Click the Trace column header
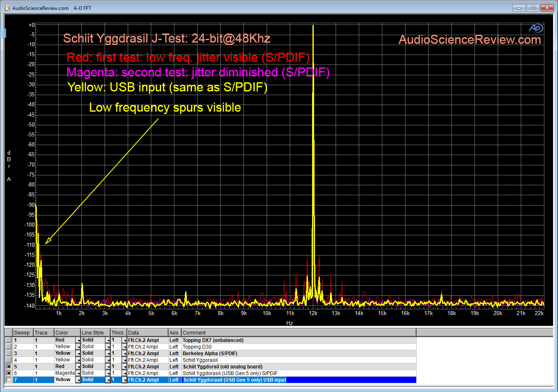The height and width of the screenshot is (392, 558). tap(44, 333)
